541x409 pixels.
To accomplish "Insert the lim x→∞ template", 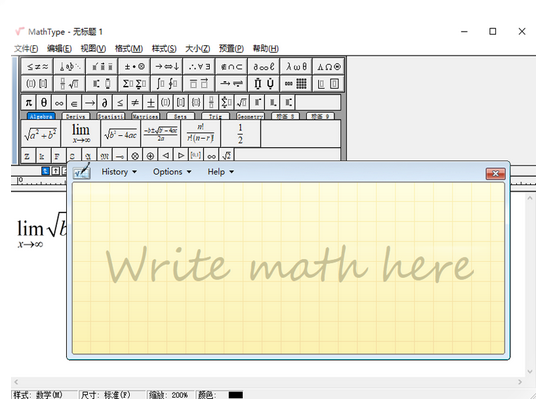I will point(80,134).
